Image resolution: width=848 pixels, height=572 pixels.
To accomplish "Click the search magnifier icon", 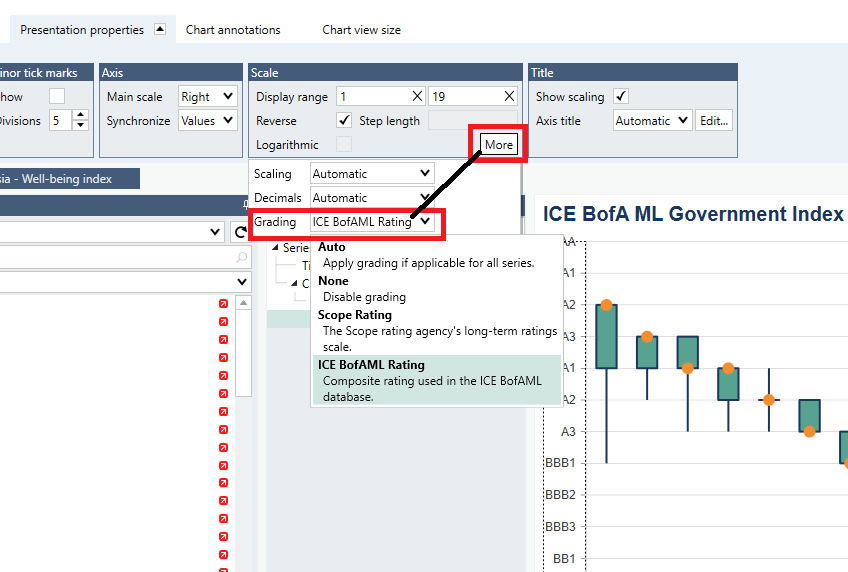I will pyautogui.click(x=241, y=257).
